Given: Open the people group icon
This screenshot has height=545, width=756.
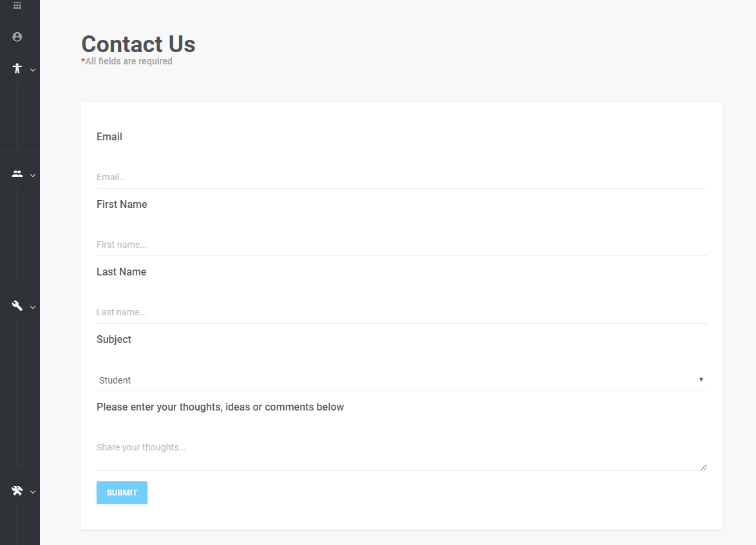Looking at the screenshot, I should 17,174.
